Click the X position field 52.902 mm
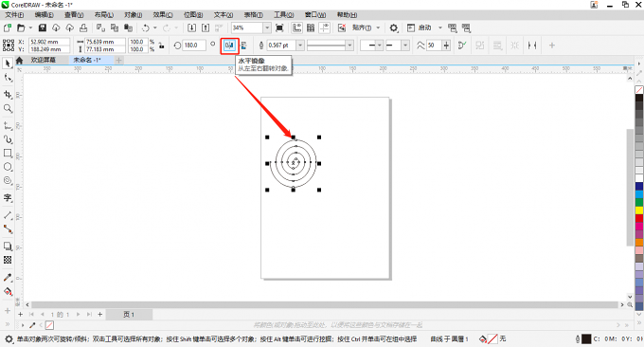Screen dimensions: 644x347 tap(49, 42)
